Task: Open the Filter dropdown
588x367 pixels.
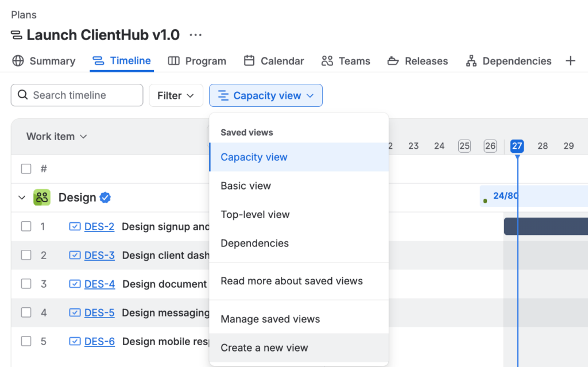Action: coord(176,95)
